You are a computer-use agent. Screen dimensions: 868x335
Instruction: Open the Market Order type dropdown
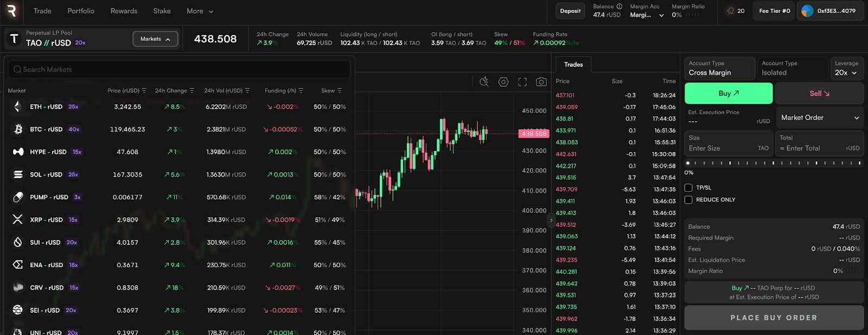point(819,117)
